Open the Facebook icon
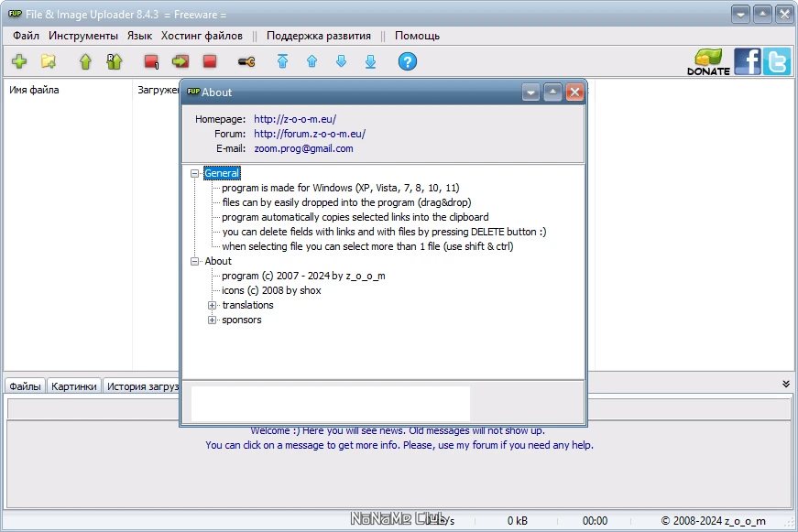The height and width of the screenshot is (532, 798). pyautogui.click(x=747, y=61)
